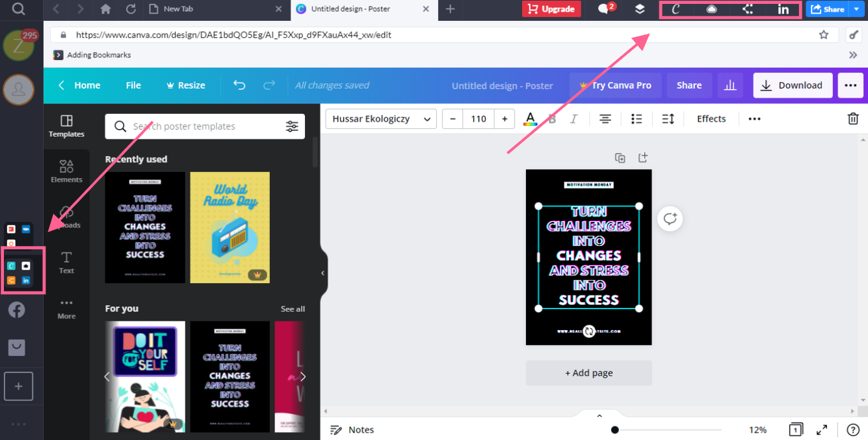Viewport: 868px width, 440px height.
Task: Expand hidden bookmarks chevron
Action: tap(853, 55)
